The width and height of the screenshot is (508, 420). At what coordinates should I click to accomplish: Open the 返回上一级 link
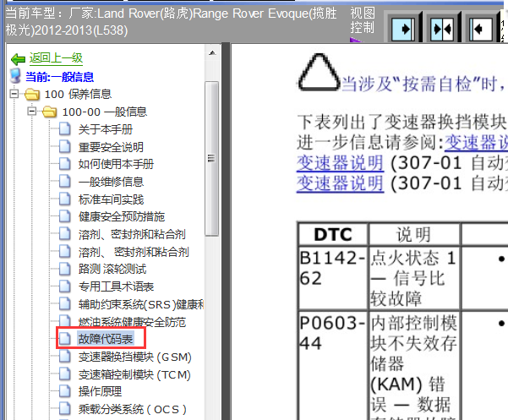[56, 58]
